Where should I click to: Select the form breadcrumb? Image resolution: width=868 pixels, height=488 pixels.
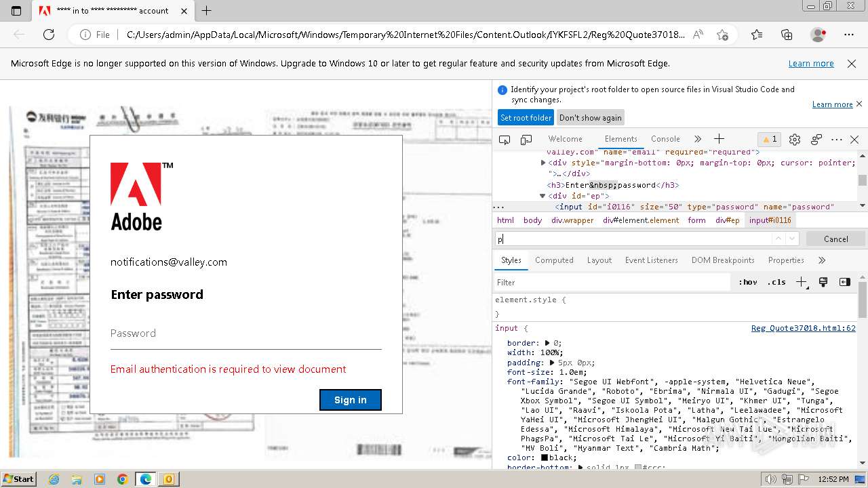point(696,220)
